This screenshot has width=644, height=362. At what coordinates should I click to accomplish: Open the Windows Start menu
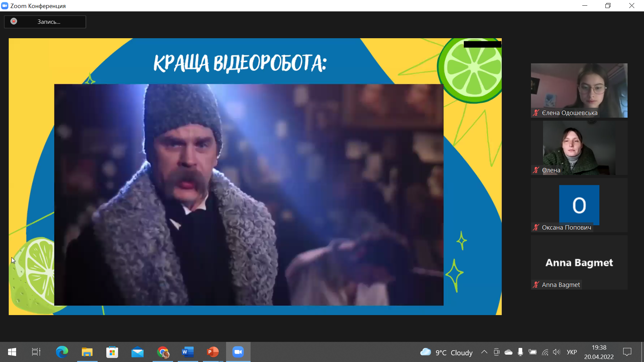tap(12, 352)
